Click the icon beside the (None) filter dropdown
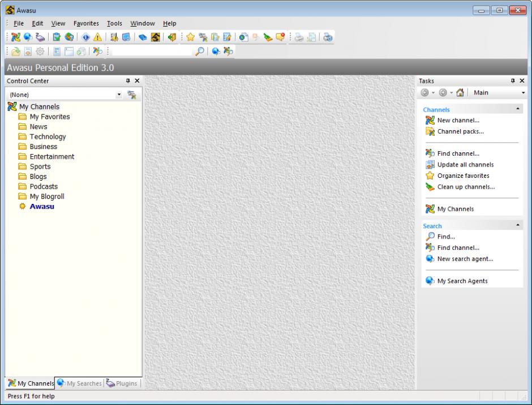This screenshot has width=532, height=405. [x=132, y=95]
